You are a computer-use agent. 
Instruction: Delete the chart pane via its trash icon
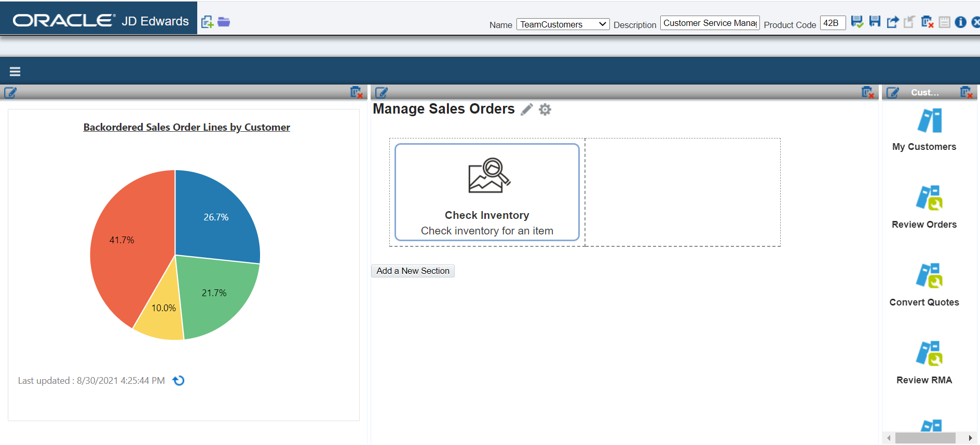tap(356, 92)
